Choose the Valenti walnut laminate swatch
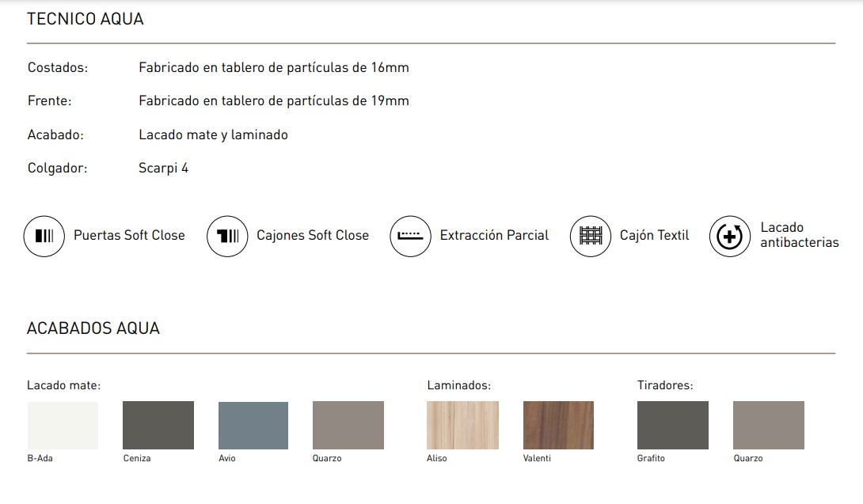 (x=559, y=426)
